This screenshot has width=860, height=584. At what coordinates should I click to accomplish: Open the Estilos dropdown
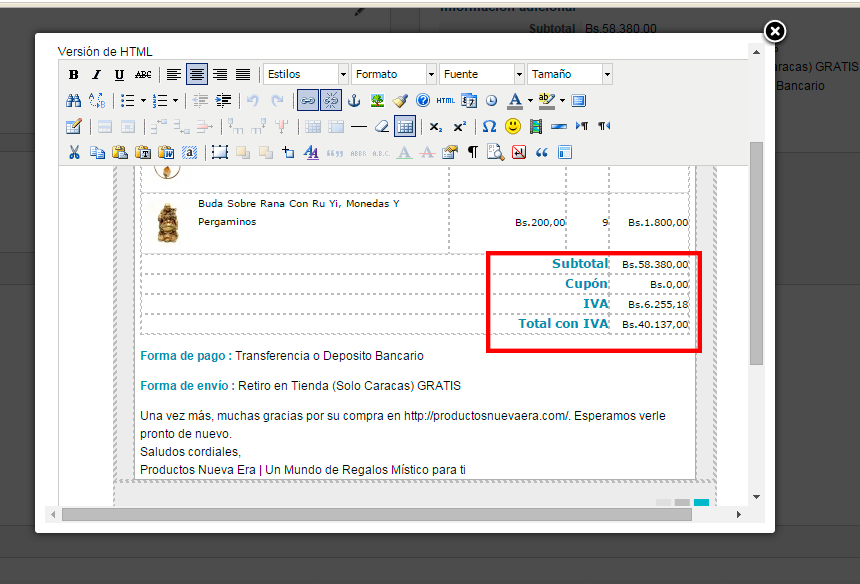click(x=306, y=74)
